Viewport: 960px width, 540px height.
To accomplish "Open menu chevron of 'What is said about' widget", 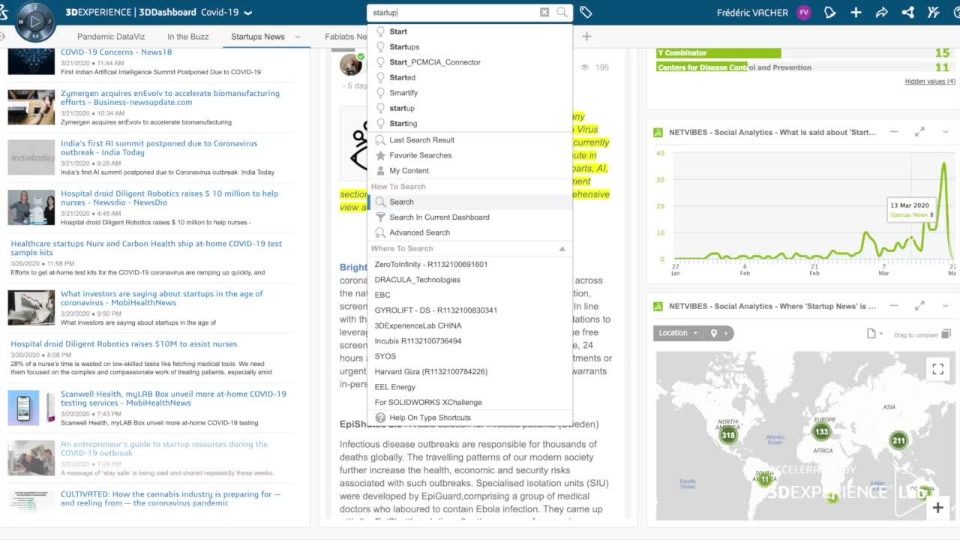I will tap(945, 132).
